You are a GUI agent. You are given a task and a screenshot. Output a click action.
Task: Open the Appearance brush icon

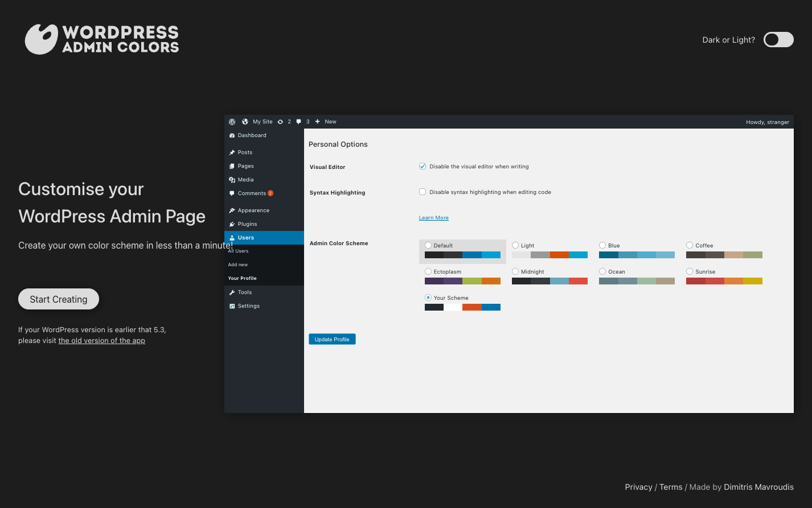click(x=232, y=210)
